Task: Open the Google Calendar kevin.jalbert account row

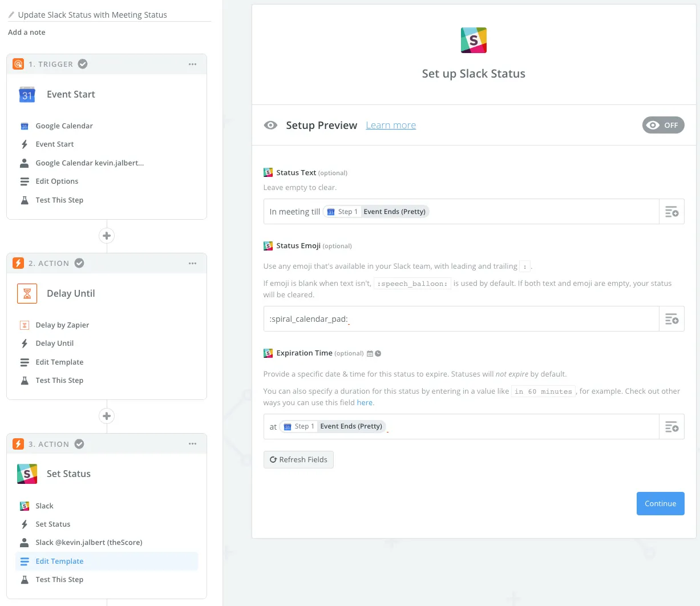Action: tap(107, 163)
